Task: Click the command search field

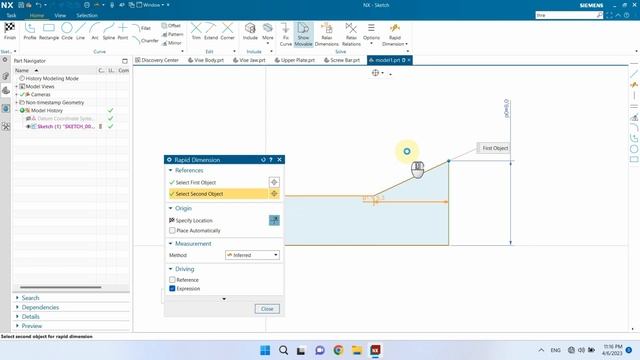Action: (565, 15)
